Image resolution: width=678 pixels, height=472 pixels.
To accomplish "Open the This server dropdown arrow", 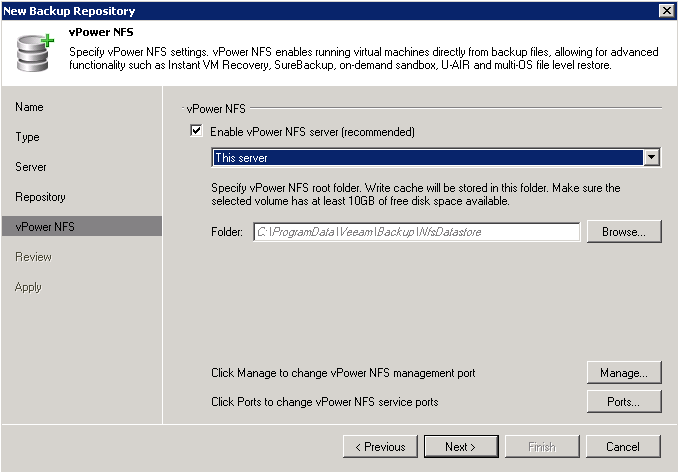I will point(651,157).
